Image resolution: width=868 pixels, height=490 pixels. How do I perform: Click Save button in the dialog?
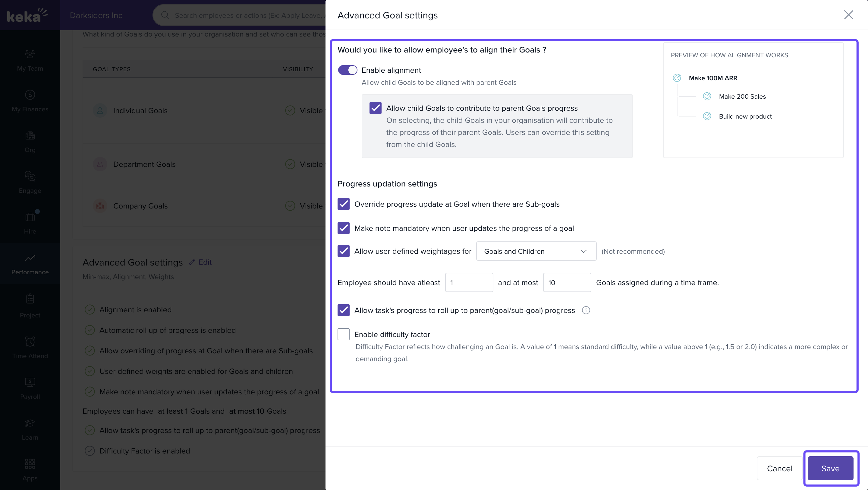click(830, 468)
